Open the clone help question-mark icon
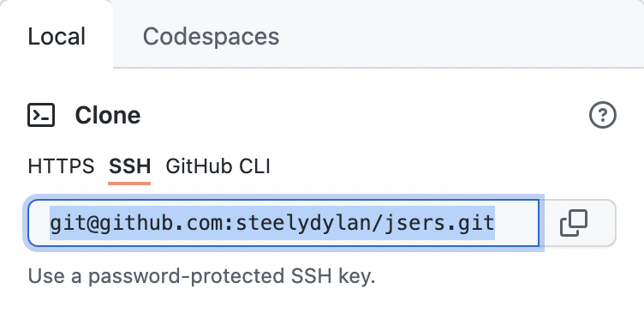Screen dimensions: 644x319 [x=603, y=116]
